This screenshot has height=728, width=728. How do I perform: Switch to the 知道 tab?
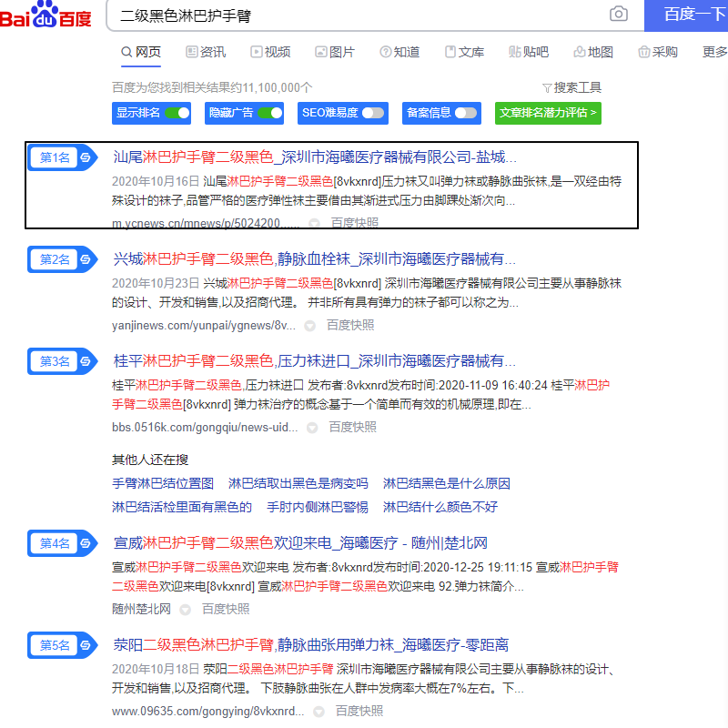(399, 52)
